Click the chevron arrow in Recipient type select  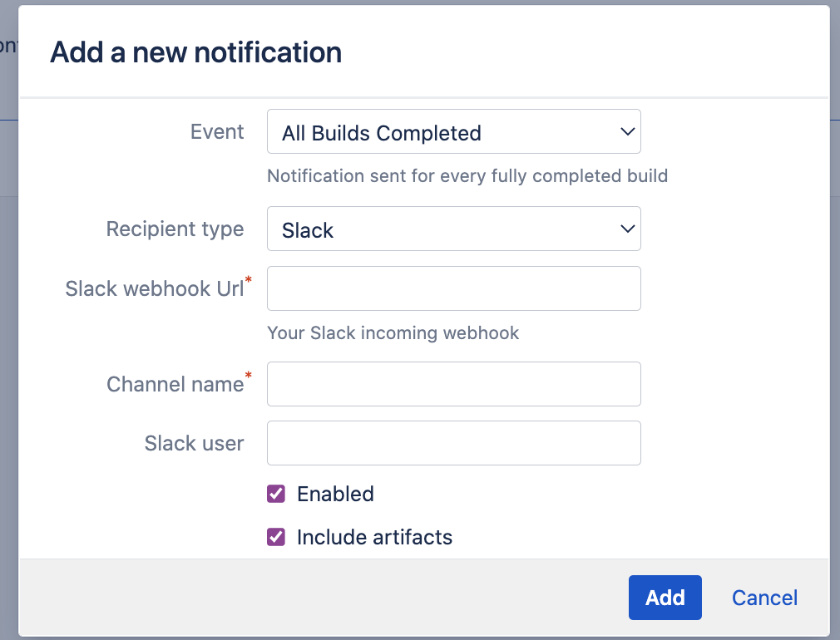click(627, 229)
